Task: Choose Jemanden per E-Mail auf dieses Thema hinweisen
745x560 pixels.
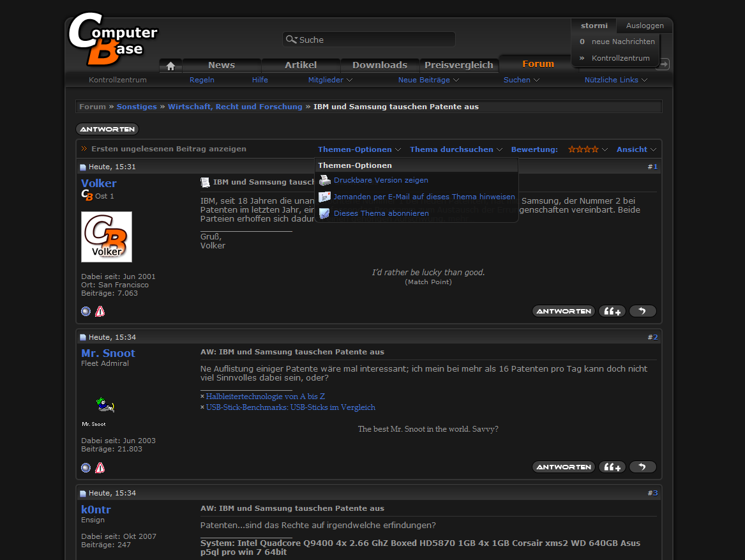Action: point(425,197)
